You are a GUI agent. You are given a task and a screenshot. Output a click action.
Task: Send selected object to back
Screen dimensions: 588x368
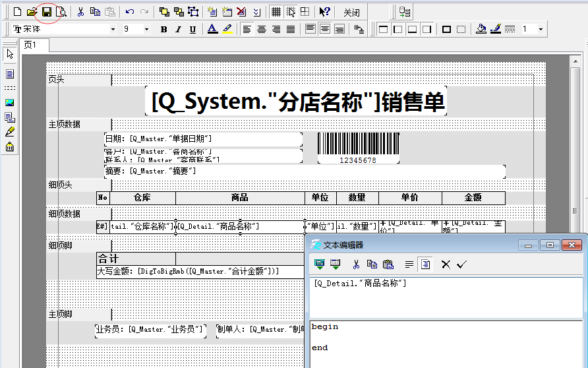179,12
